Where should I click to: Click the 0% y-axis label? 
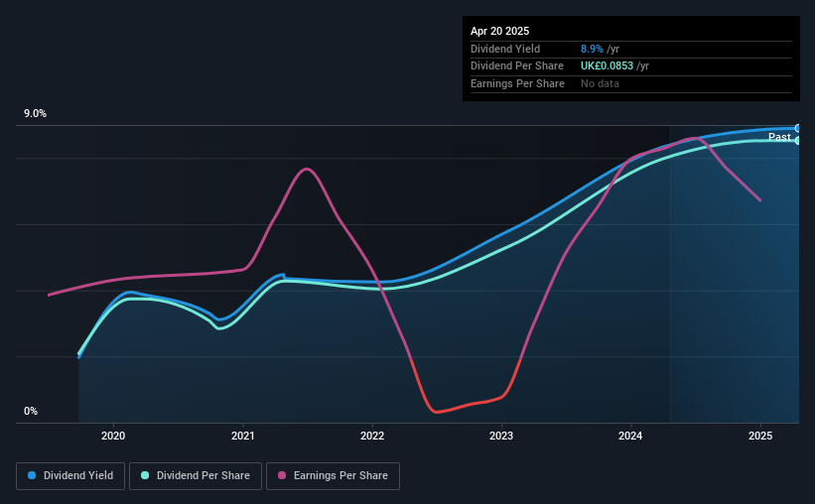click(31, 411)
